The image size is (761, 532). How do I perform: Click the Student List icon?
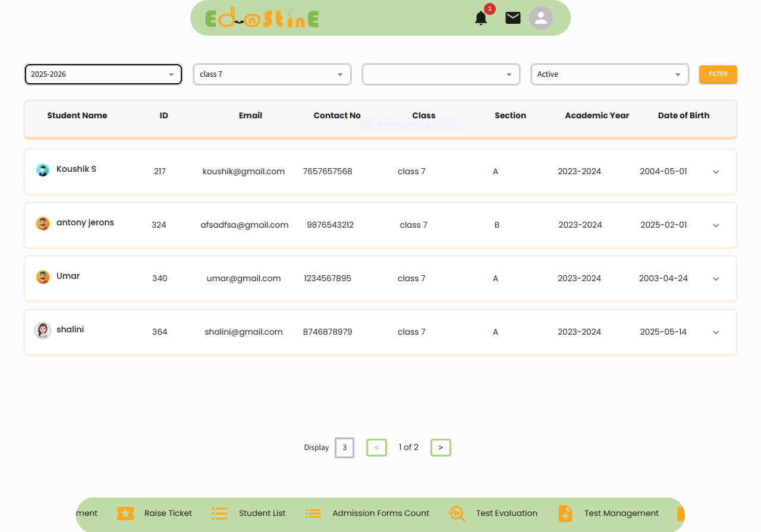(220, 514)
